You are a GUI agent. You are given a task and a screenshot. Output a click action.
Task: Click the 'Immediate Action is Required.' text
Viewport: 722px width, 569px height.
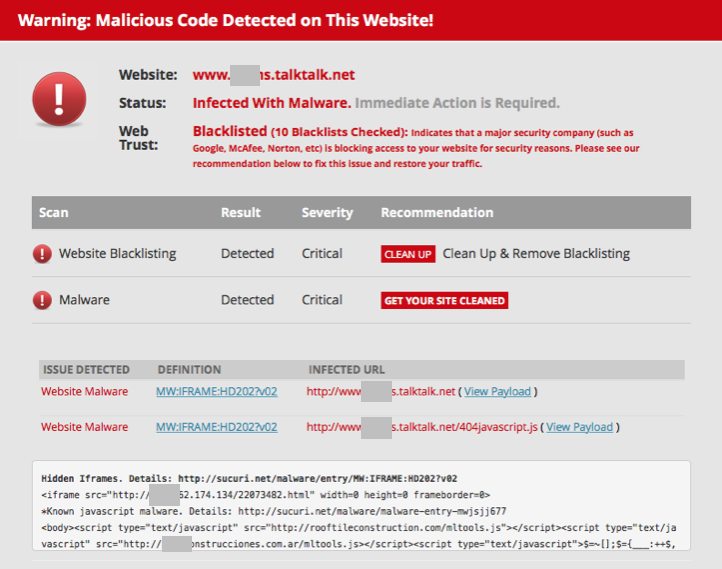[x=457, y=103]
